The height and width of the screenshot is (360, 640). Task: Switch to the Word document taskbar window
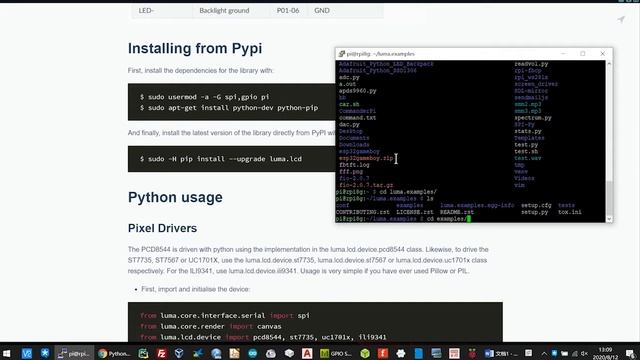coord(501,353)
